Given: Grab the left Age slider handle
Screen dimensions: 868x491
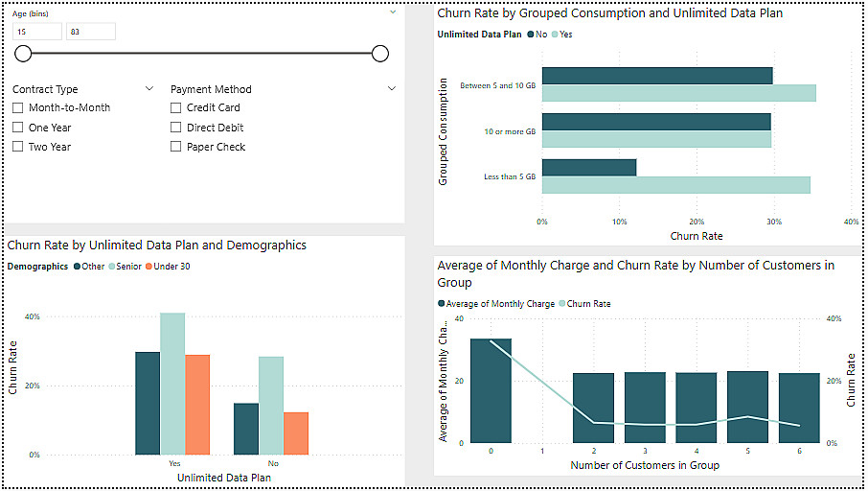Looking at the screenshot, I should pyautogui.click(x=24, y=54).
